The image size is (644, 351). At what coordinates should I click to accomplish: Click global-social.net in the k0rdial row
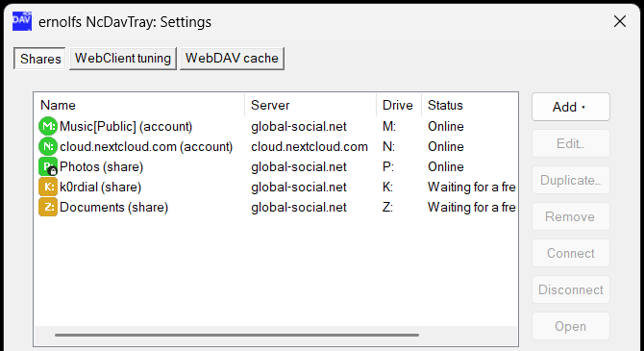pos(299,187)
